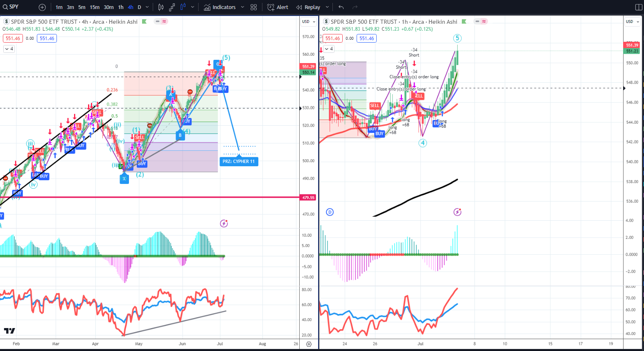
Task: Click the X harmonic point marker
Action: tap(124, 179)
